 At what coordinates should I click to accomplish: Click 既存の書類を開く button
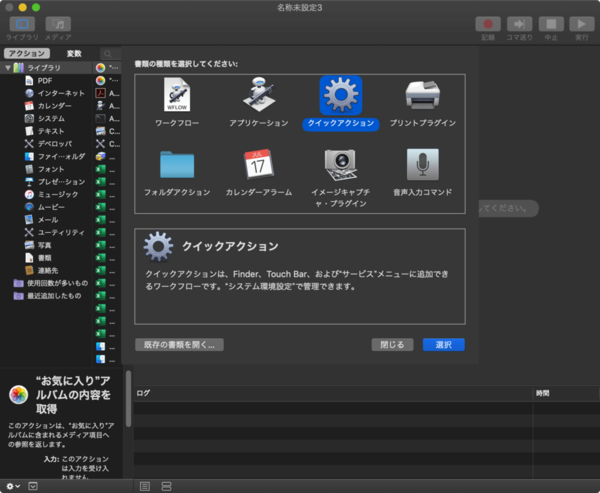(179, 345)
